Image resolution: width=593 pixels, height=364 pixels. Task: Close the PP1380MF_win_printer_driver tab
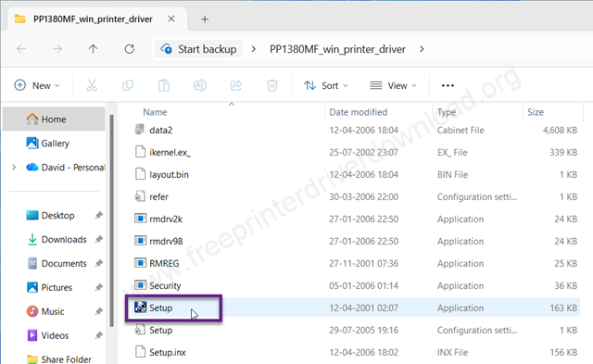pos(171,19)
